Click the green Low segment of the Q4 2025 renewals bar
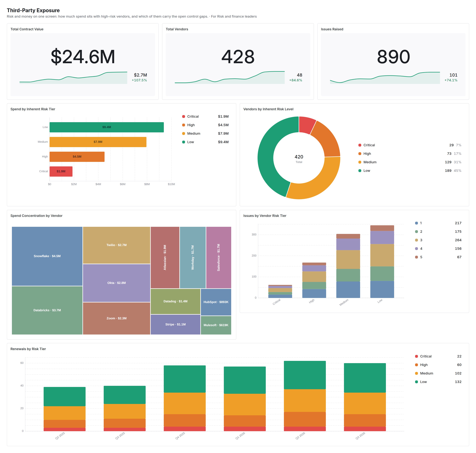476x453 pixels. [185, 379]
